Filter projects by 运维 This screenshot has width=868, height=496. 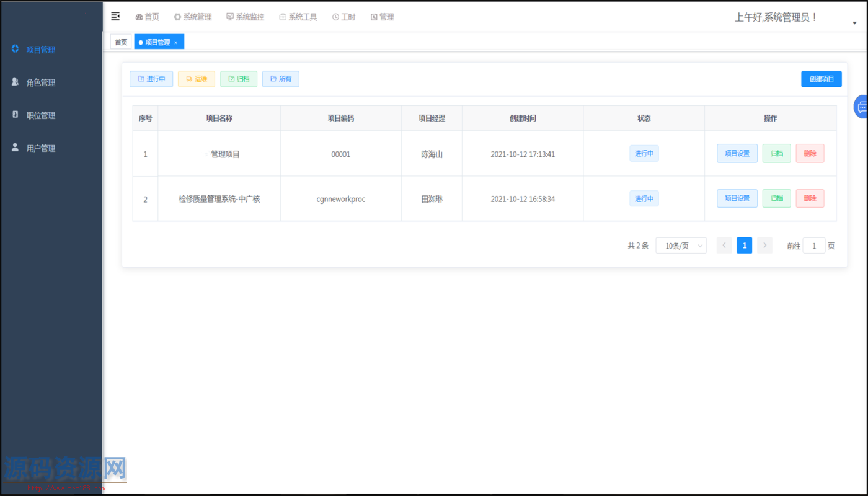[x=197, y=79]
